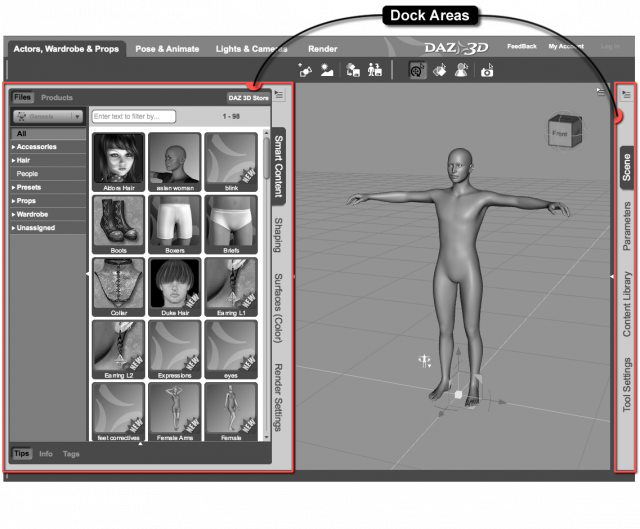Select the region figure selection tool
640x529 pixels.
click(x=461, y=70)
